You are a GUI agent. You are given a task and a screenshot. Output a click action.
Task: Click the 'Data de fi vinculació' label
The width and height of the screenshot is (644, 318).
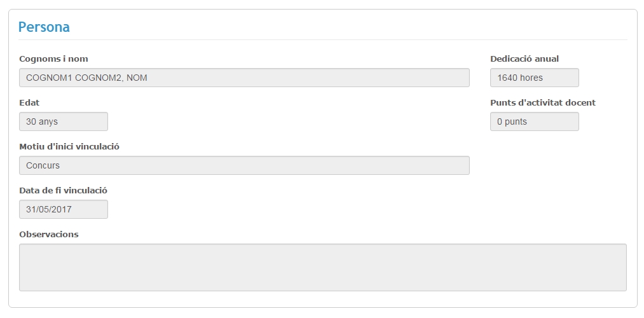click(63, 190)
